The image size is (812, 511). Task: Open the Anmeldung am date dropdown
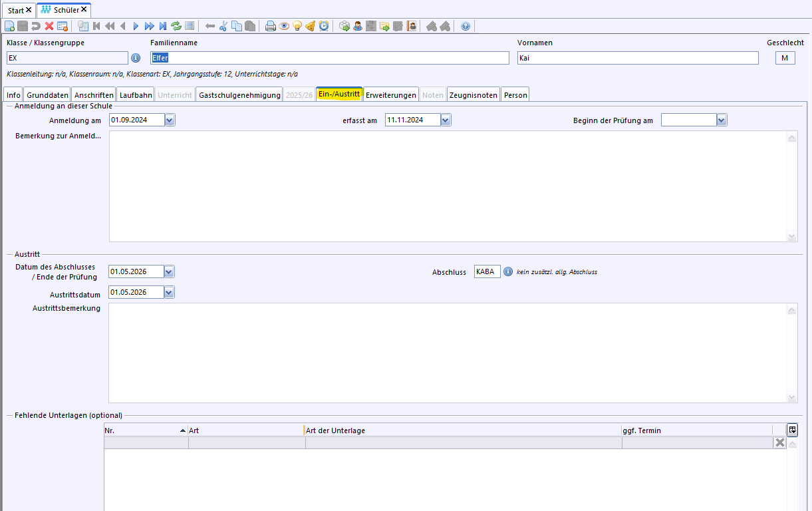(x=169, y=120)
